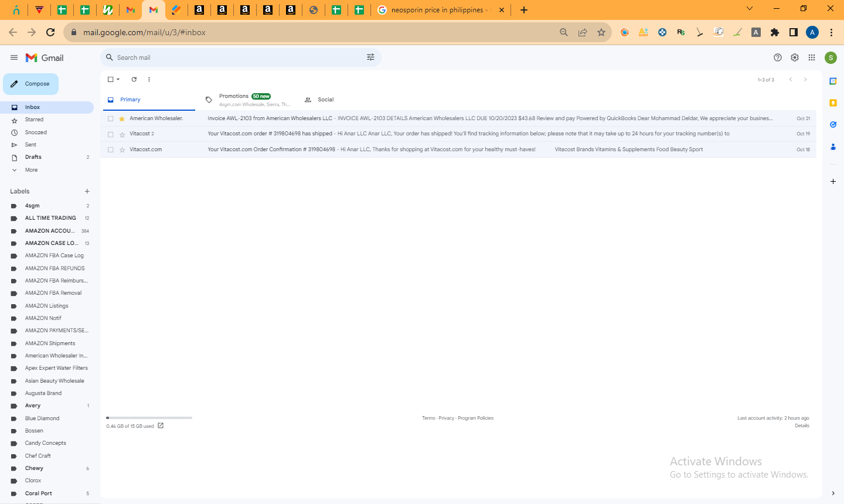The height and width of the screenshot is (504, 844).
Task: Open the Inbox folder
Action: [47, 107]
